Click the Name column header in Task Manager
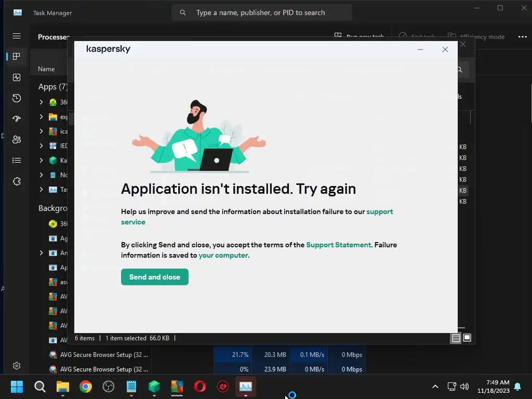 pyautogui.click(x=46, y=69)
